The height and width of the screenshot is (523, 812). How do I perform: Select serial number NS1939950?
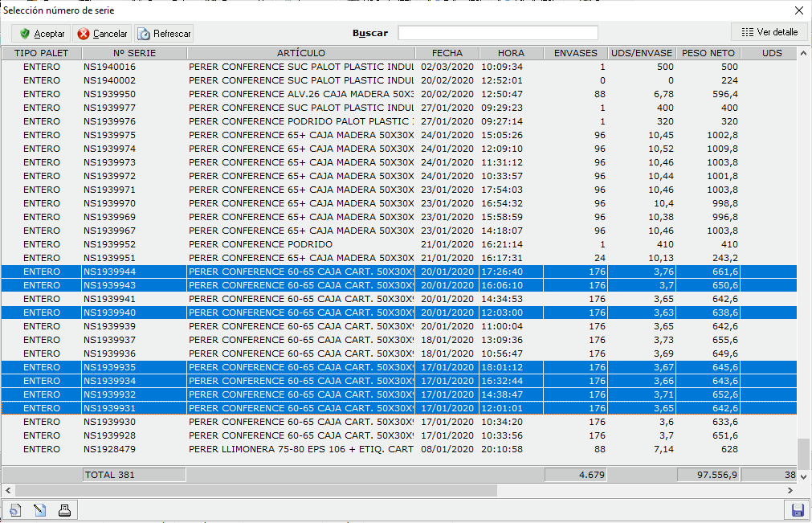click(109, 94)
